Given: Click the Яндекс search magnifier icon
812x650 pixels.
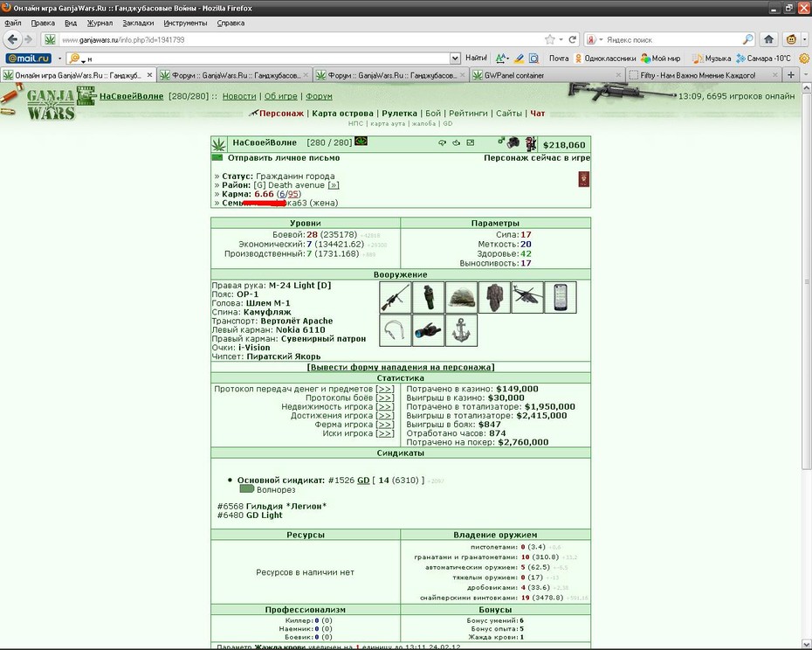Looking at the screenshot, I should [x=747, y=39].
